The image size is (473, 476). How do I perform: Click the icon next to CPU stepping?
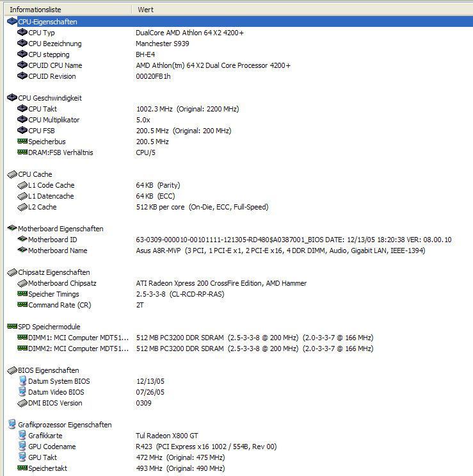point(22,54)
